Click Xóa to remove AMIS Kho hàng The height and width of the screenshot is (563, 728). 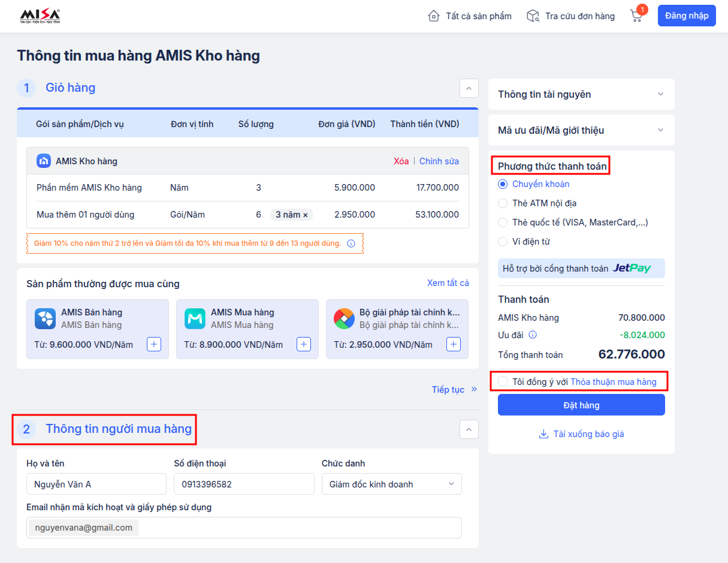coord(401,161)
